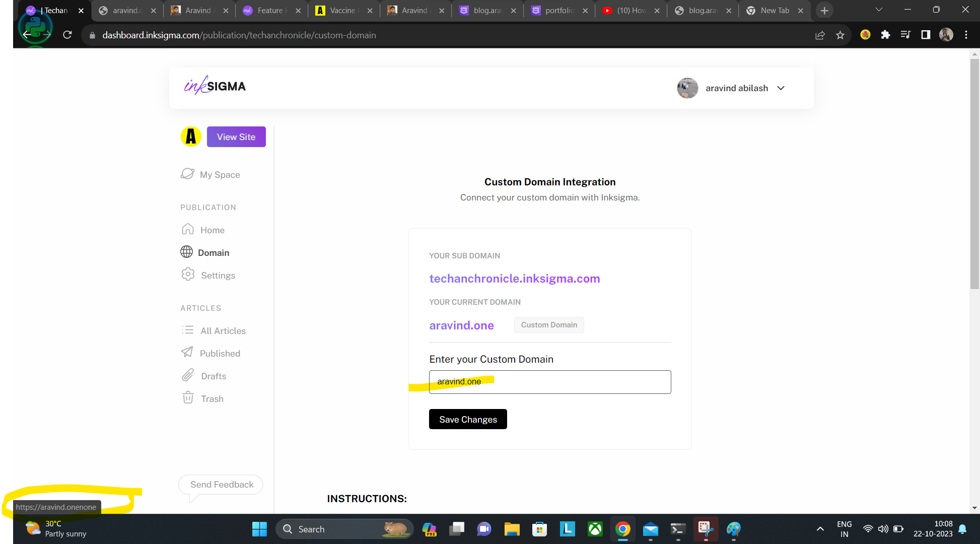Screen dimensions: 980x544
Task: Select All Articles in sidebar
Action: tap(223, 330)
